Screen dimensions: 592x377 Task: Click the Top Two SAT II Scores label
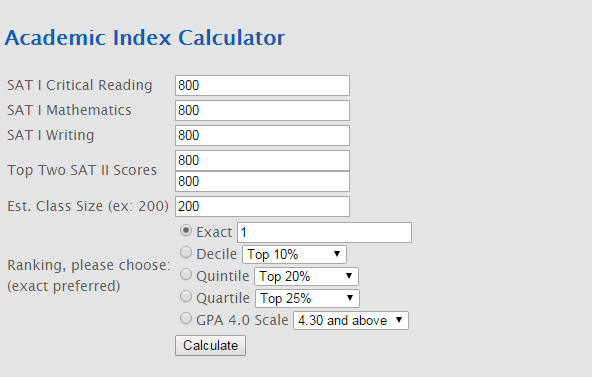pos(82,170)
